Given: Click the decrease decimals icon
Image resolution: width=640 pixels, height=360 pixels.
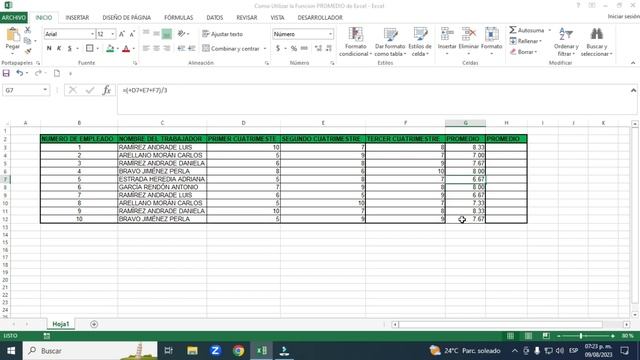Looking at the screenshot, I should 329,48.
